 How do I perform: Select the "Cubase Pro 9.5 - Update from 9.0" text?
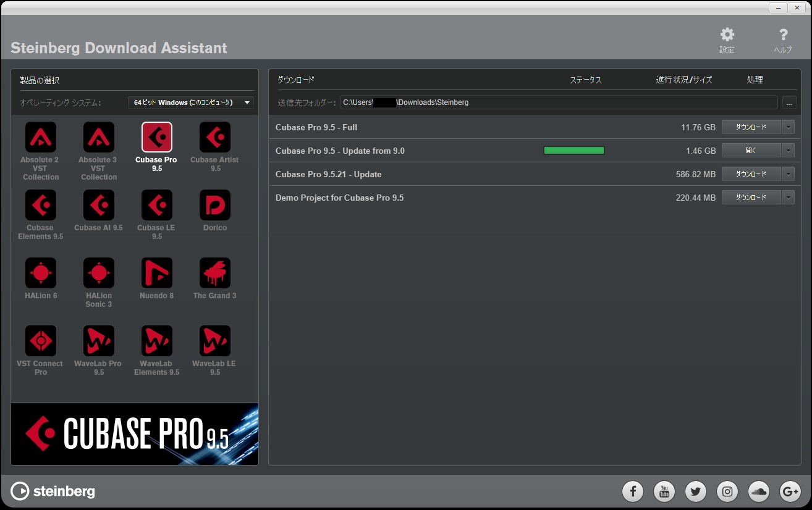[x=340, y=151]
